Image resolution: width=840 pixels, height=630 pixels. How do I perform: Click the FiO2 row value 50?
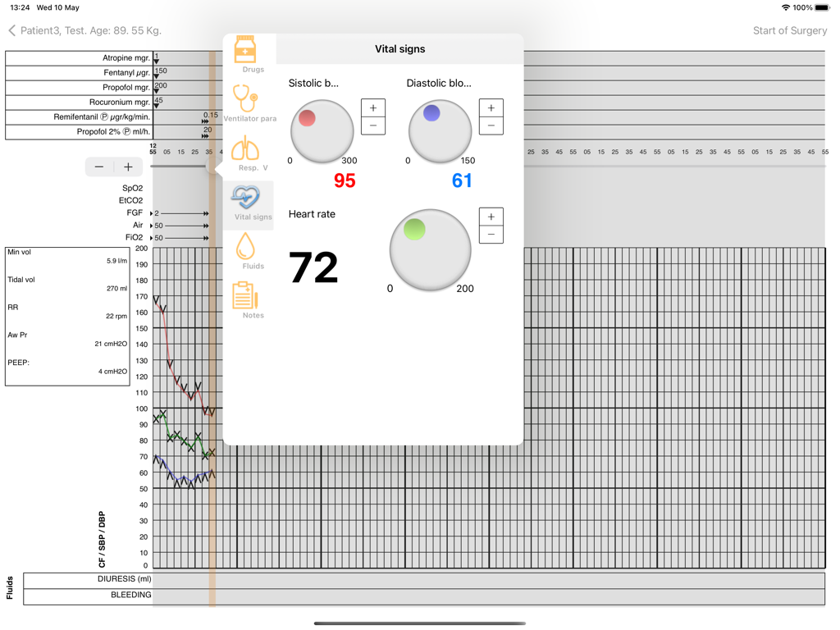[x=158, y=238]
